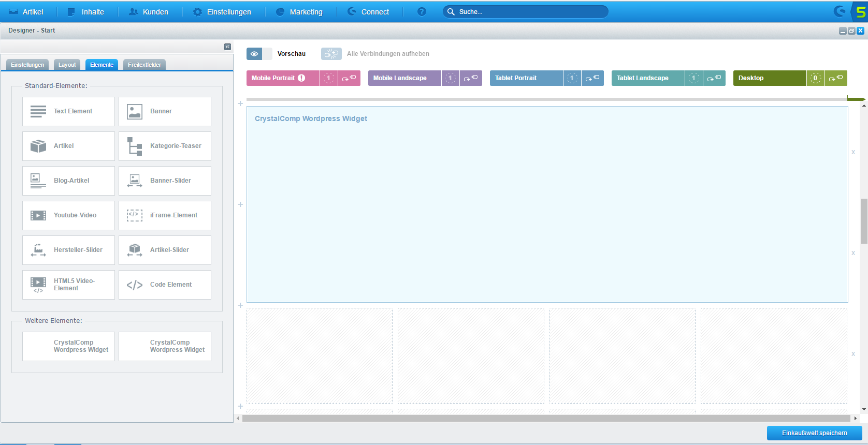Select the Code Element tile
This screenshot has height=445, width=868.
[x=165, y=285]
